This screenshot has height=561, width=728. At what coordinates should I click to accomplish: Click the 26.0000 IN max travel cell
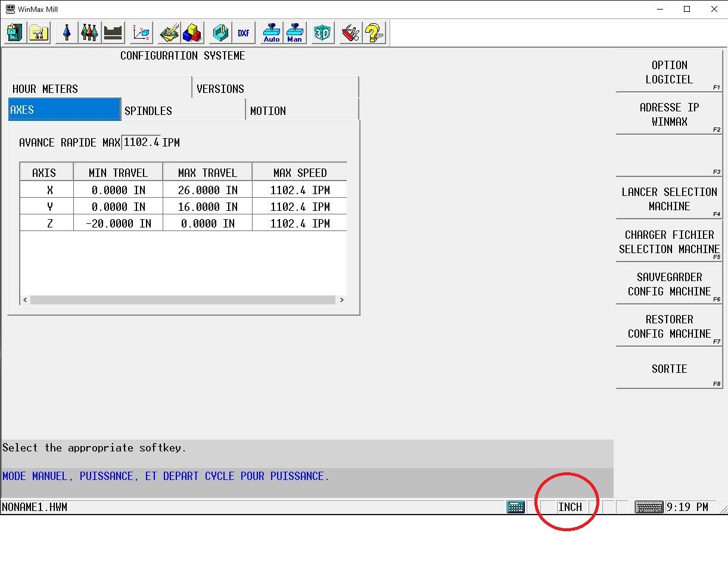(207, 190)
